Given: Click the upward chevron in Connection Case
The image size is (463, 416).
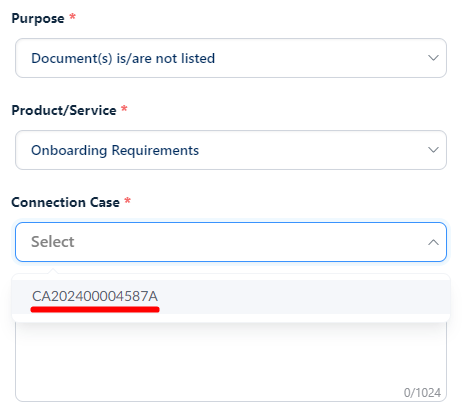Looking at the screenshot, I should click(x=433, y=242).
